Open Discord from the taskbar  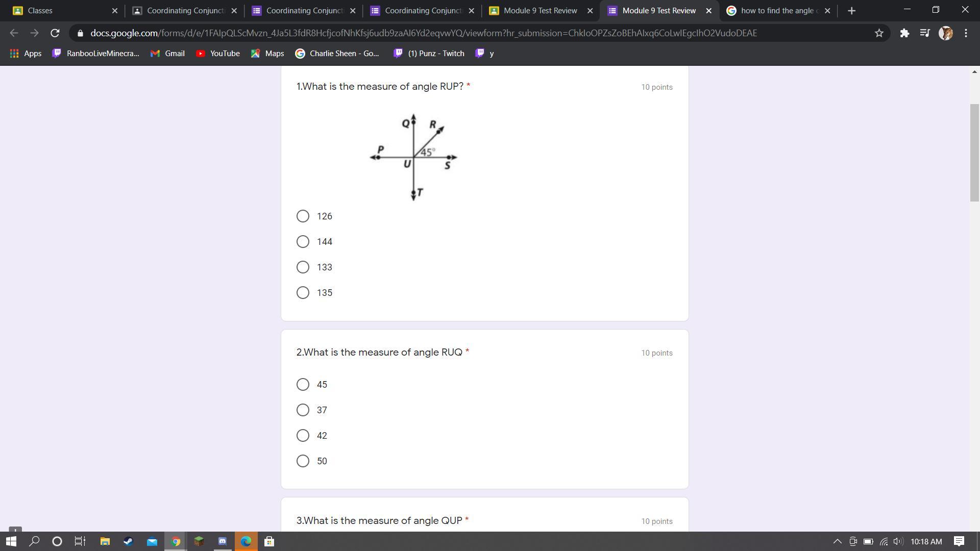coord(223,541)
